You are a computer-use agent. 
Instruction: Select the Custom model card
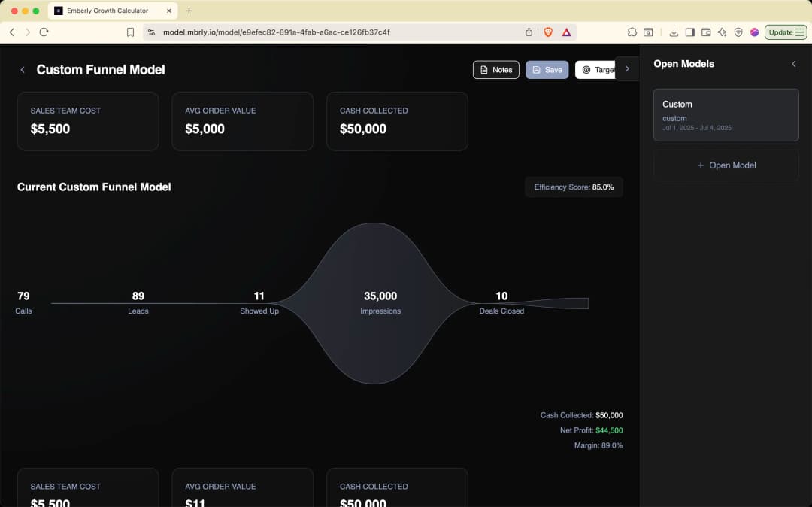coord(726,115)
